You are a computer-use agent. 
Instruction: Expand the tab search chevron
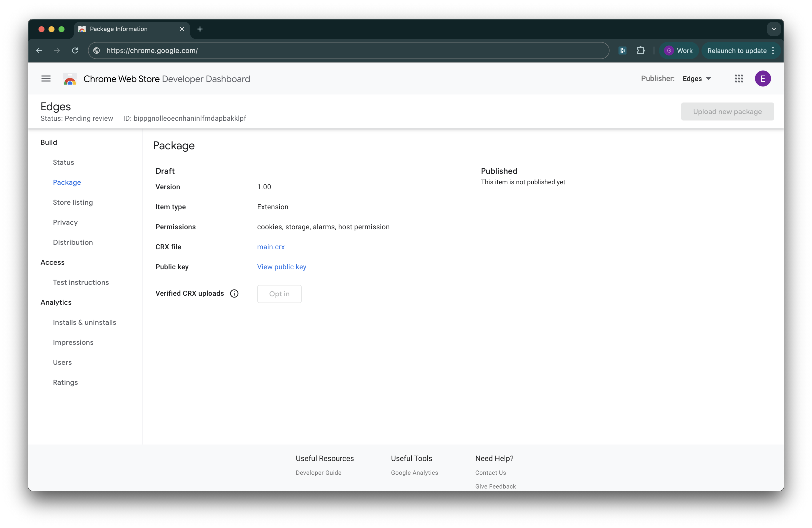pyautogui.click(x=773, y=29)
